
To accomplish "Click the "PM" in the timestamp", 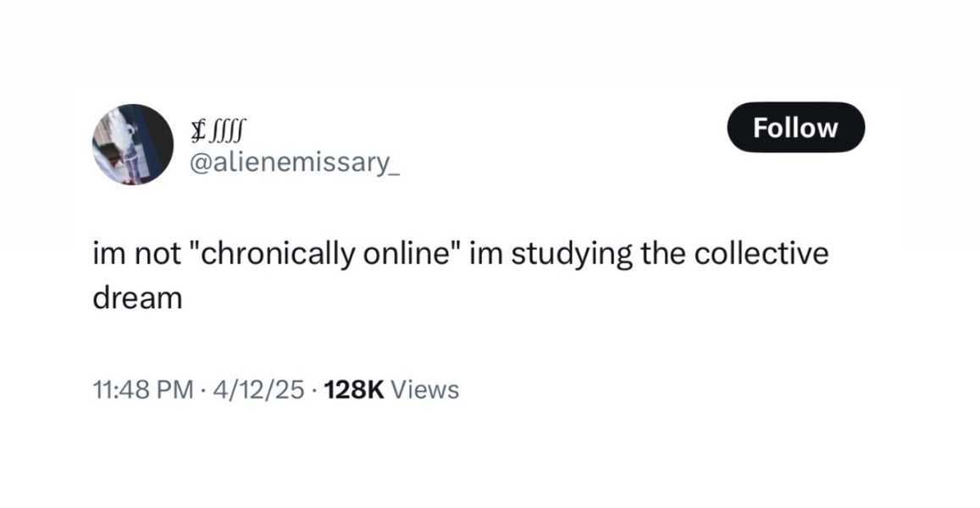I will 168,389.
